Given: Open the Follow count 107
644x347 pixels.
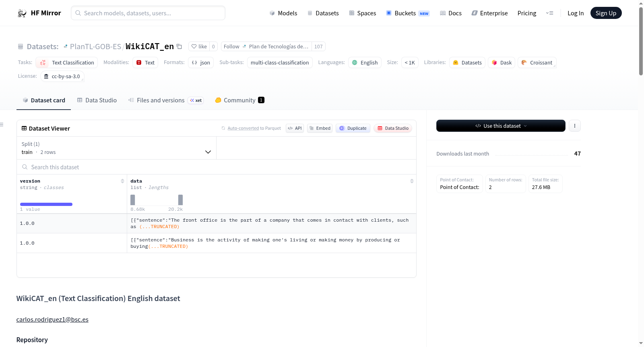Looking at the screenshot, I should (x=318, y=46).
